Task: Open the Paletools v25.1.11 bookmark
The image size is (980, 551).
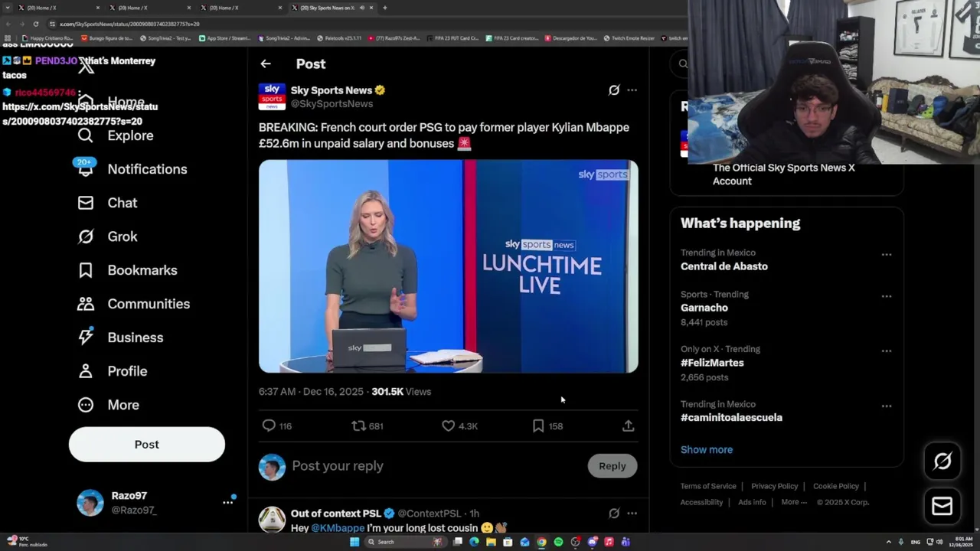Action: click(x=339, y=37)
